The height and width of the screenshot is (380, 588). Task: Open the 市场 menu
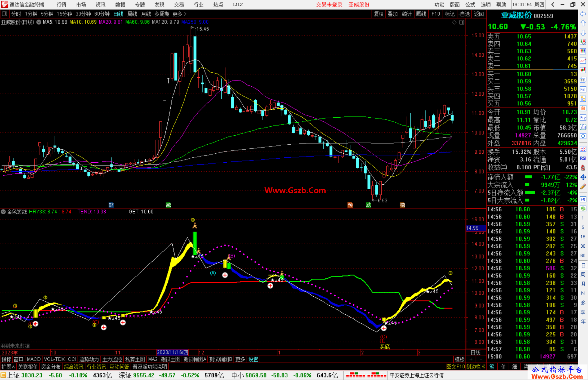coord(81,4)
